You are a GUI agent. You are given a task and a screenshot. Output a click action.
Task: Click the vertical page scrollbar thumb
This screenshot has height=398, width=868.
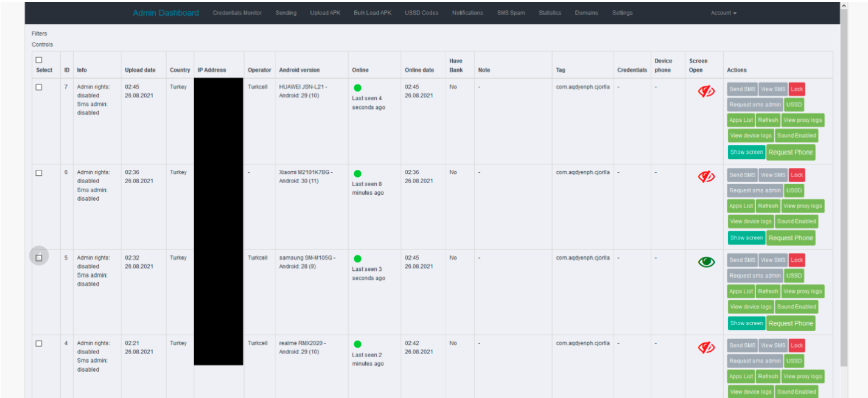[x=844, y=187]
